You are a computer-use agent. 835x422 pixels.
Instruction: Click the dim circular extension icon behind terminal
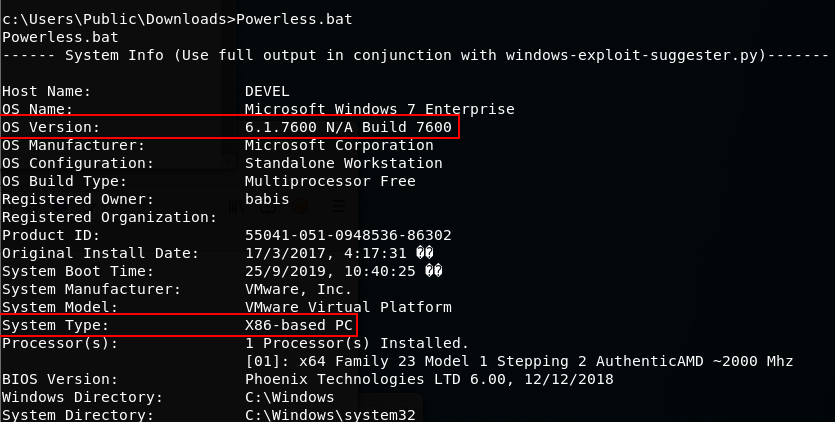pos(301,206)
